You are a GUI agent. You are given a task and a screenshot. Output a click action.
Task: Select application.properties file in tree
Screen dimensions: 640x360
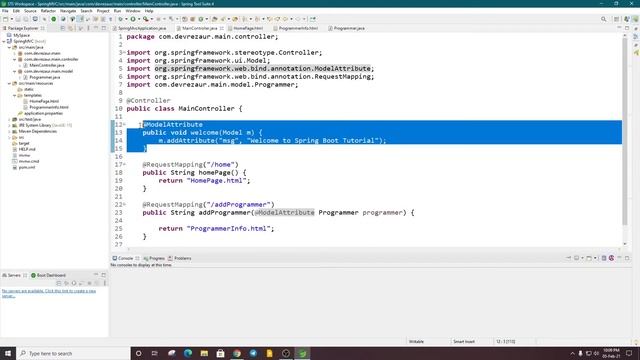(x=43, y=113)
